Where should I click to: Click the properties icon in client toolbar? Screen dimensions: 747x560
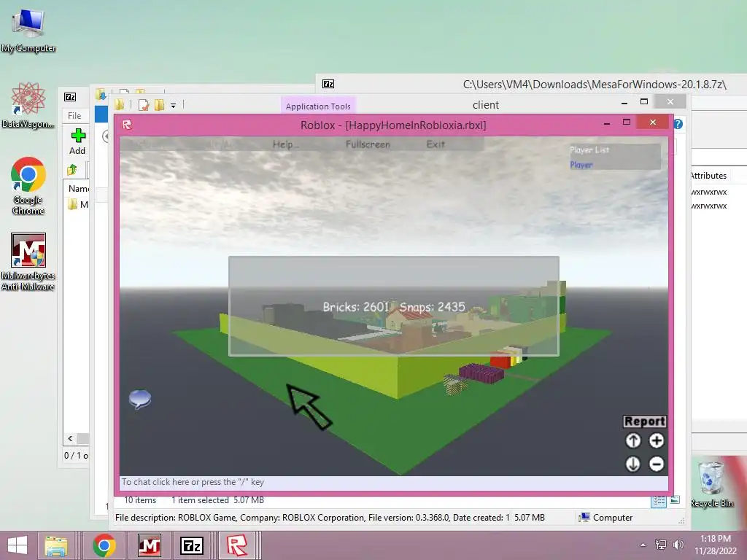[x=144, y=105]
